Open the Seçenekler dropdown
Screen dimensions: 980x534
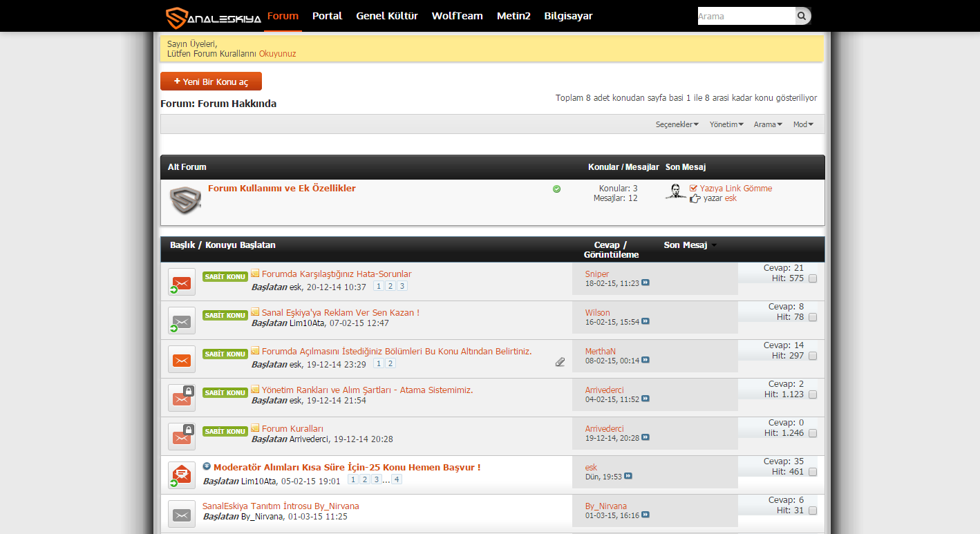[x=677, y=124]
